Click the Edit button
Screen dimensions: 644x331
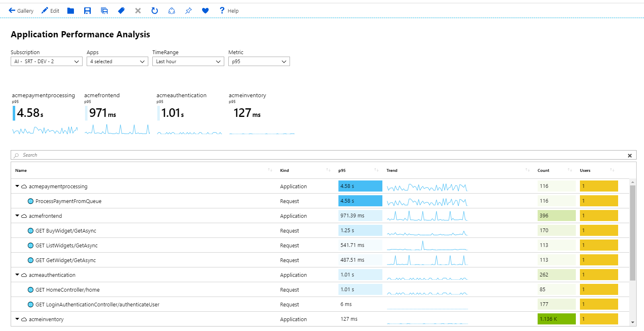pos(51,11)
